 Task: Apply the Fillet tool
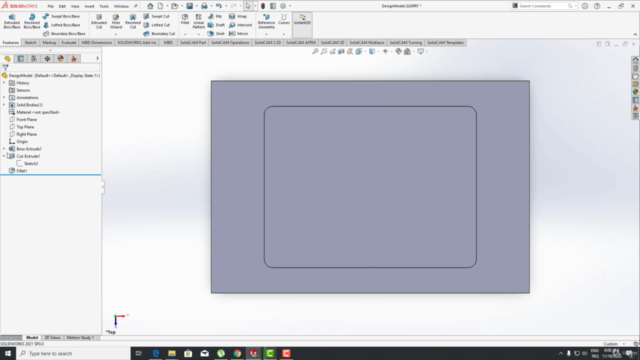185,19
